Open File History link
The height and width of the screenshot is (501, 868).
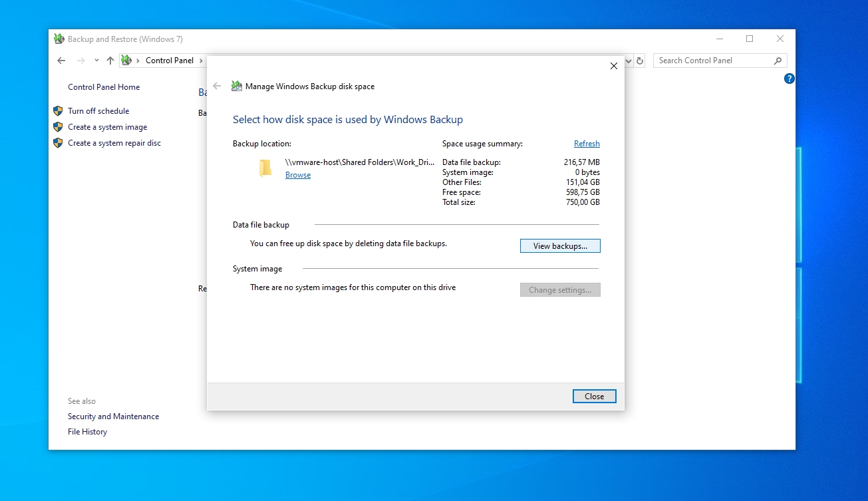(x=87, y=432)
